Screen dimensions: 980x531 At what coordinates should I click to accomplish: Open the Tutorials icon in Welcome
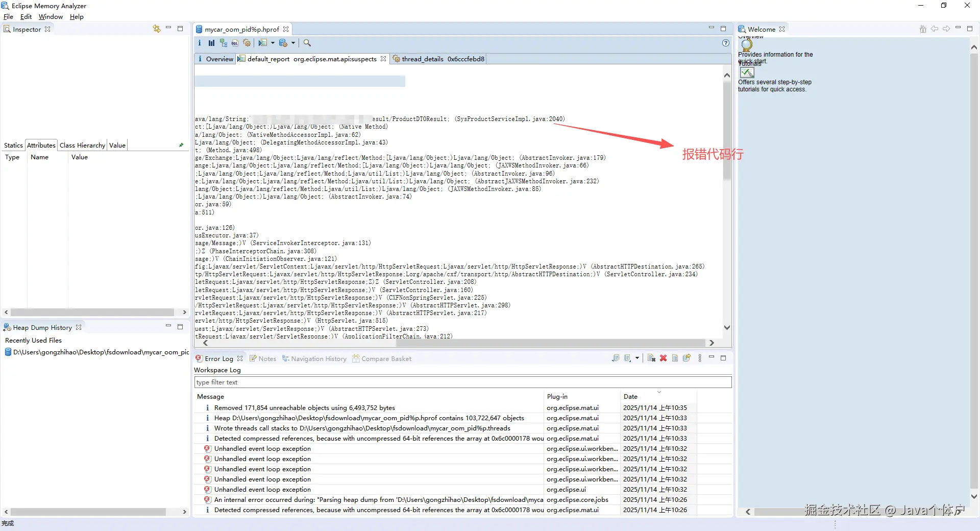coord(747,73)
